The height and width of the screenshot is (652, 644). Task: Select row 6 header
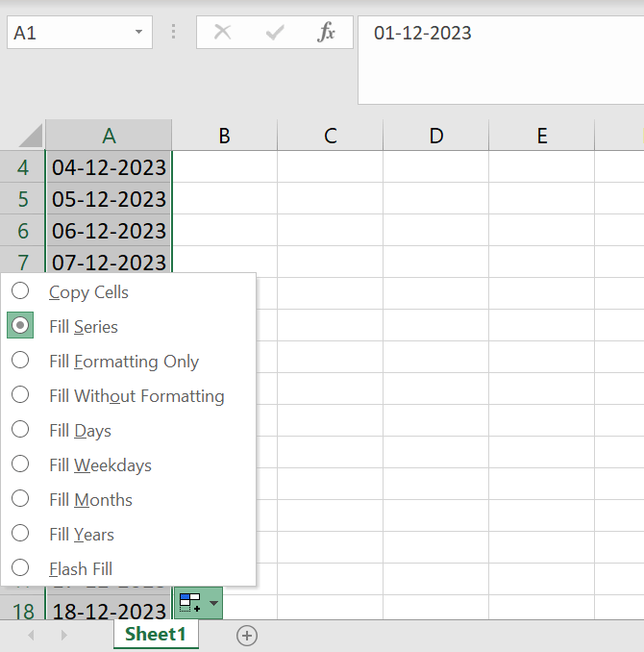pyautogui.click(x=22, y=230)
